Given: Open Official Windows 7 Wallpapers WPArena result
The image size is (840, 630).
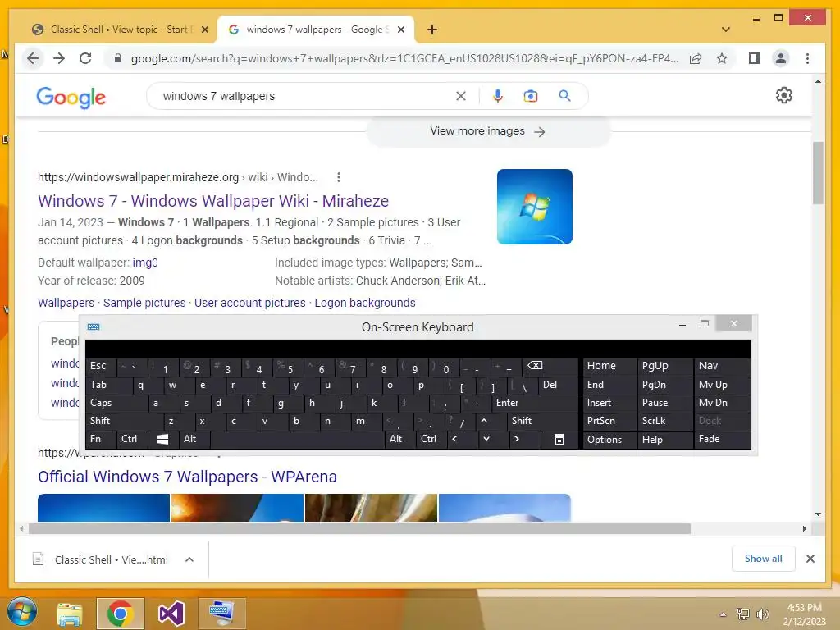Looking at the screenshot, I should [187, 477].
